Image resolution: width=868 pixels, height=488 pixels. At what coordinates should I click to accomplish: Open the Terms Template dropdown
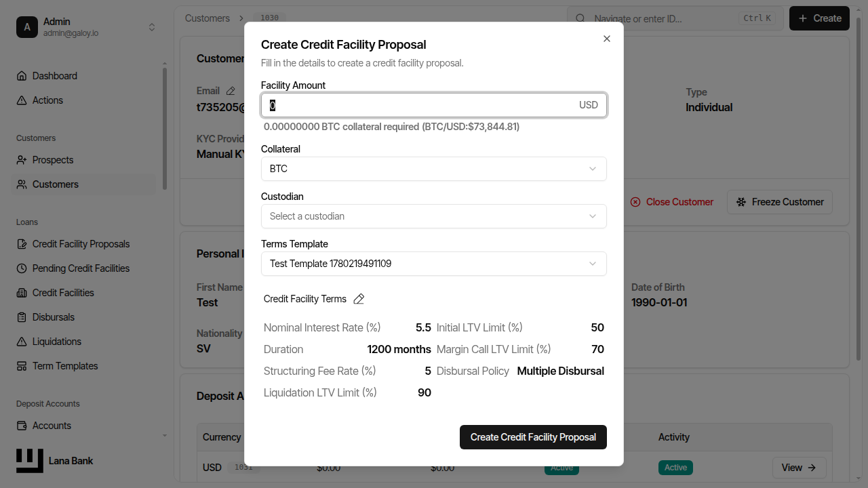coord(434,264)
